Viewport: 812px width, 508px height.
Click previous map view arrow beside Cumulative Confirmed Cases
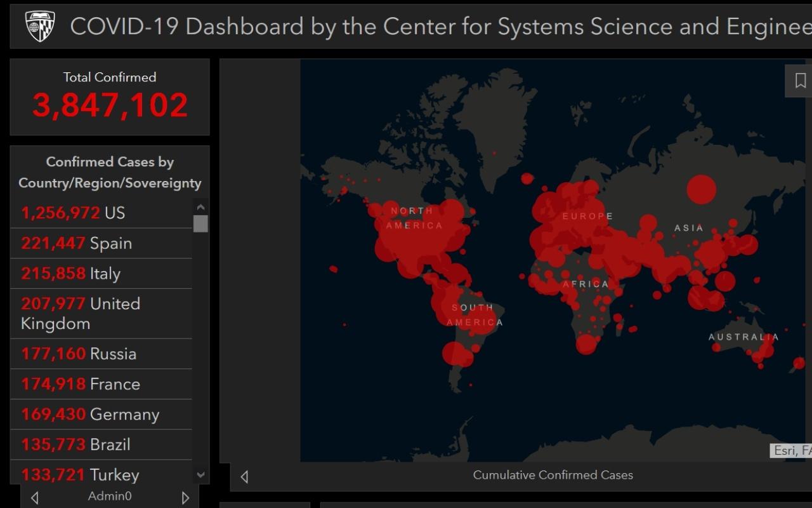click(244, 476)
